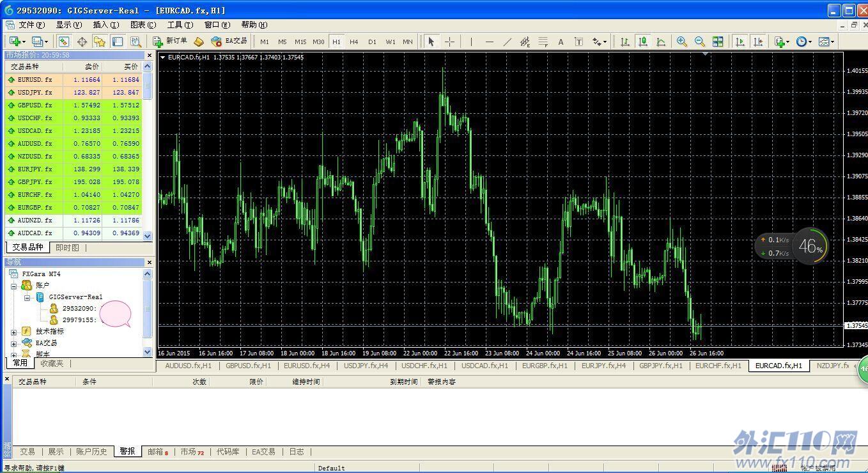
Task: Select the vertical line drawing tool
Action: point(471,42)
